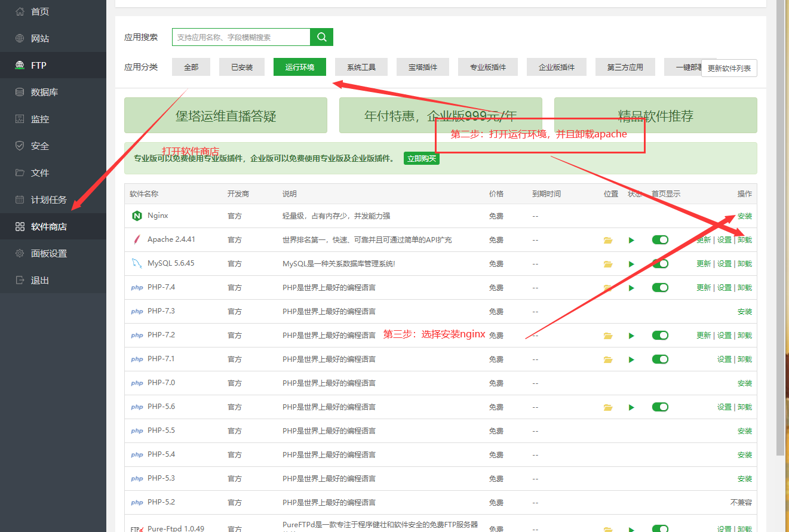Select the 专业版插件 category tab
The width and height of the screenshot is (789, 532).
(488, 67)
